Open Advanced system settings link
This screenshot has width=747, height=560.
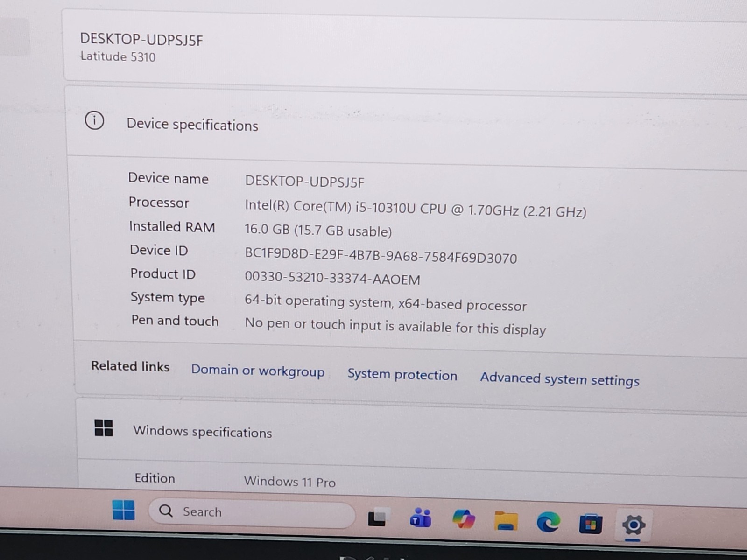[560, 379]
